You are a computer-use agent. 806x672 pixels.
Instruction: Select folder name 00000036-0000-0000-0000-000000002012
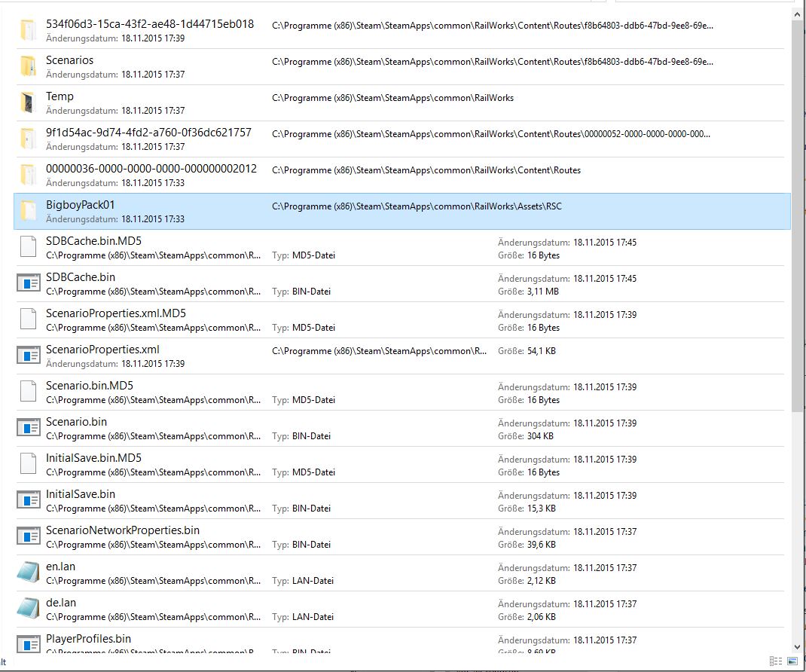tap(151, 169)
